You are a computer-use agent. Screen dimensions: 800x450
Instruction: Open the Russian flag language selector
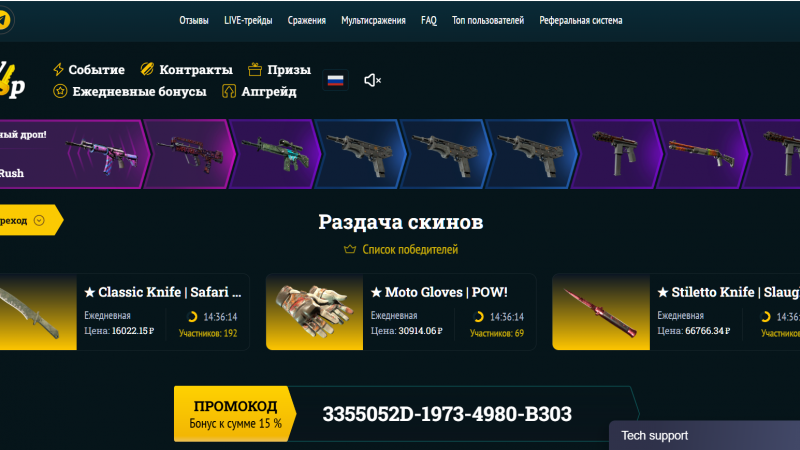[x=335, y=80]
